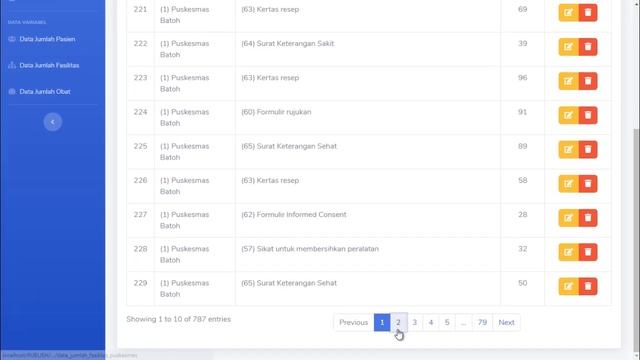Open Data Jumlah Obat in sidebar

point(39,91)
